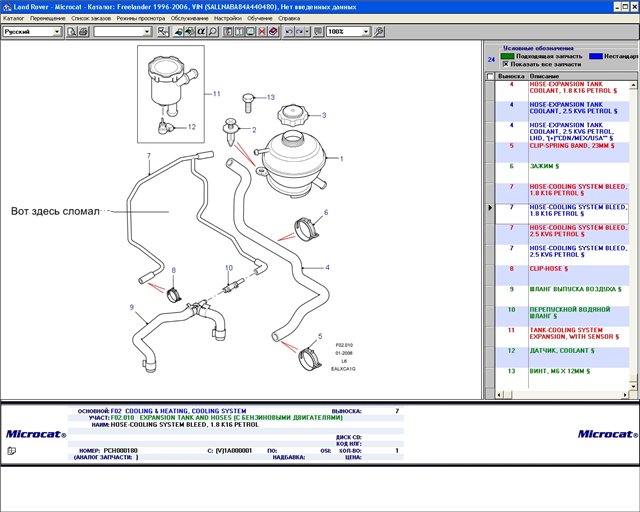Select row 'ВИНТ, M6 X 12MM'
640x512 pixels.
[x=562, y=378]
